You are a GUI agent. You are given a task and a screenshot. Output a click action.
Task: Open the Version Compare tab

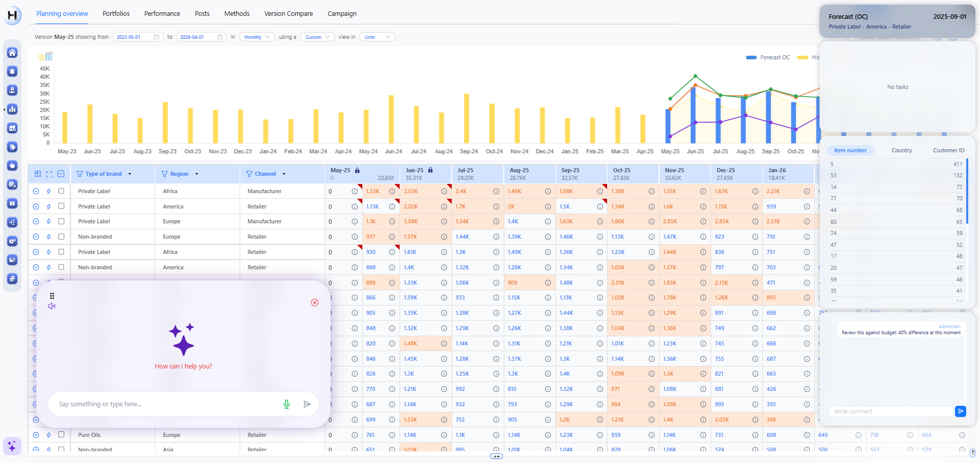(x=288, y=14)
